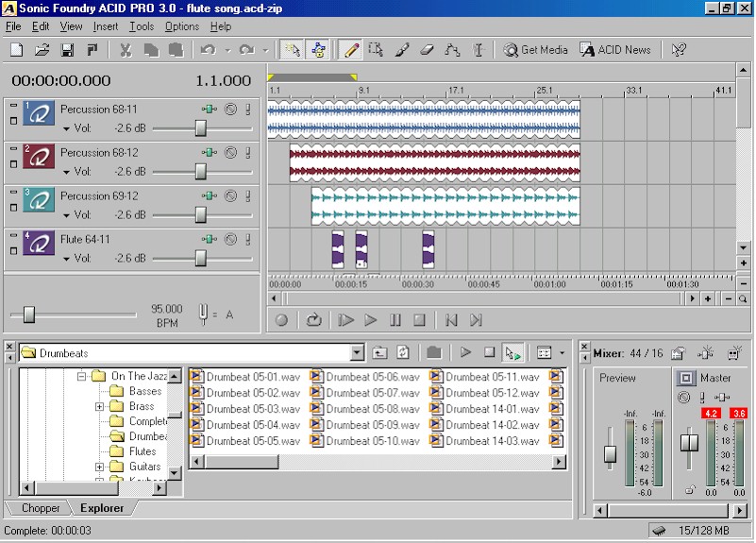
Task: Open the Redo history dropdown arrow
Action: click(265, 50)
